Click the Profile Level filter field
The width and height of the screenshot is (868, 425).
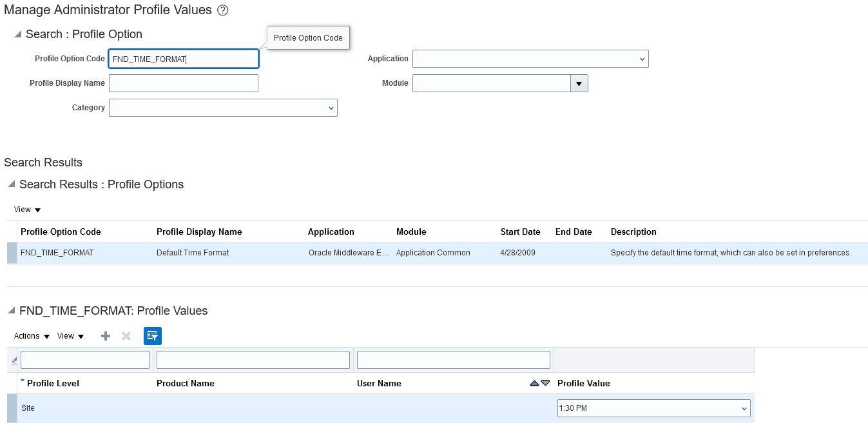85,360
